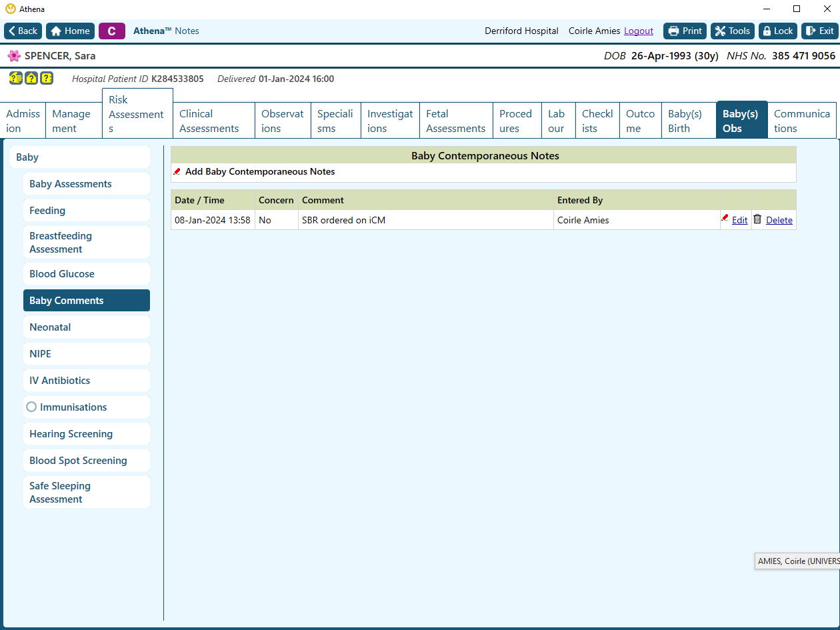This screenshot has width=840, height=630.
Task: Open the Feeding section
Action: pyautogui.click(x=87, y=211)
